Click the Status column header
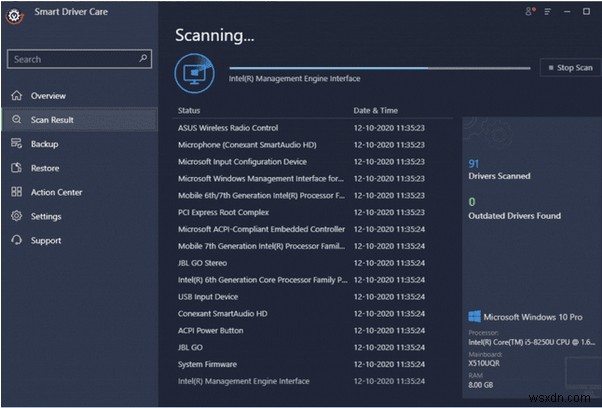602x408 pixels. click(189, 111)
